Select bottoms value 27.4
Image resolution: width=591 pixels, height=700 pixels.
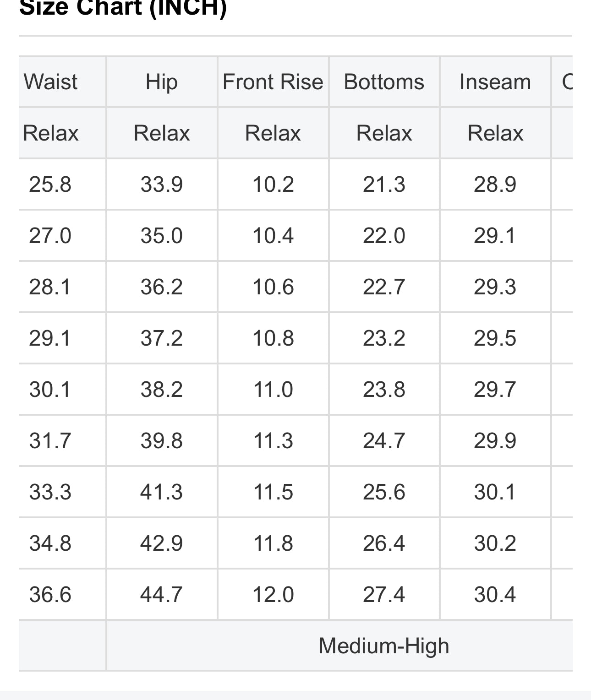(384, 595)
